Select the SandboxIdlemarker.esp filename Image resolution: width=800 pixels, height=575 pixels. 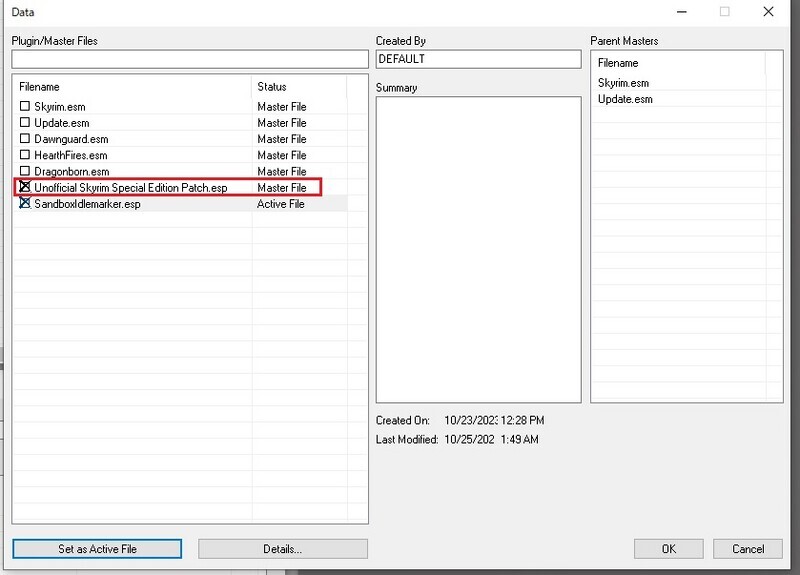click(x=87, y=204)
